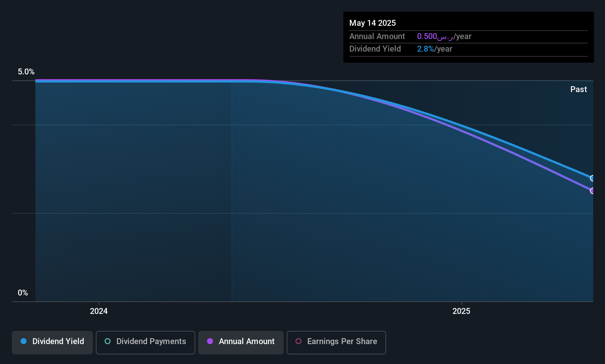Image resolution: width=605 pixels, height=364 pixels.
Task: Click the 'Dividend Yield' tooltip row label
Action: (375, 49)
